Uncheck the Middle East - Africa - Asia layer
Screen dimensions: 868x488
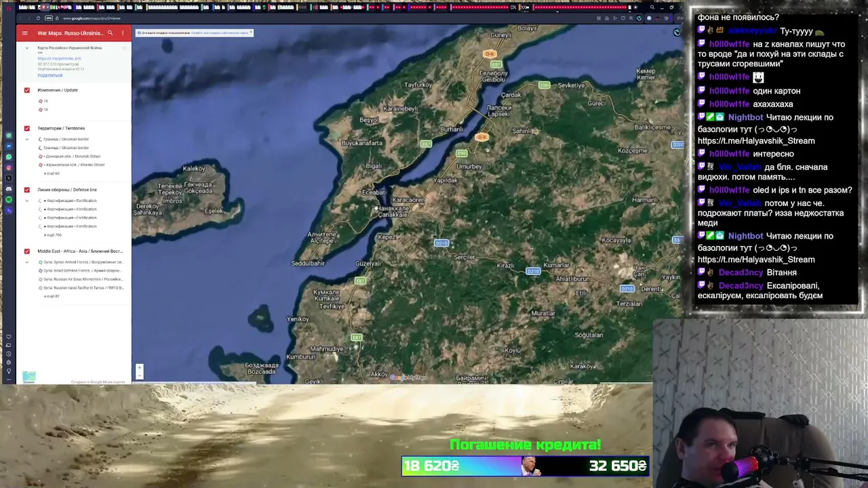pyautogui.click(x=27, y=251)
